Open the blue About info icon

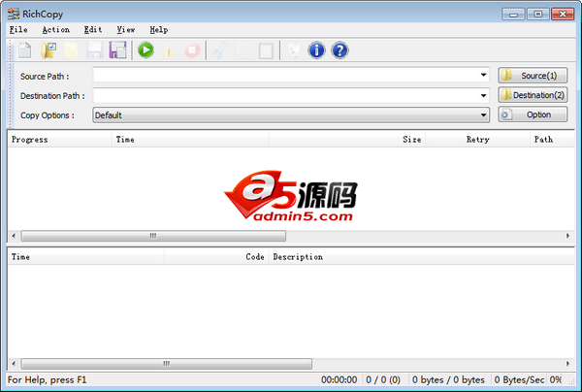pos(316,50)
